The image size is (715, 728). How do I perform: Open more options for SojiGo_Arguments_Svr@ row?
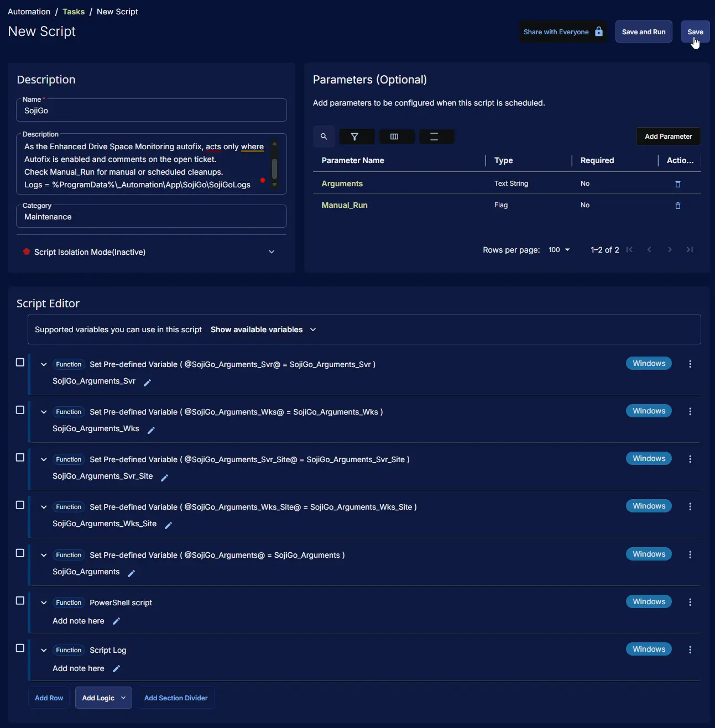(x=690, y=364)
